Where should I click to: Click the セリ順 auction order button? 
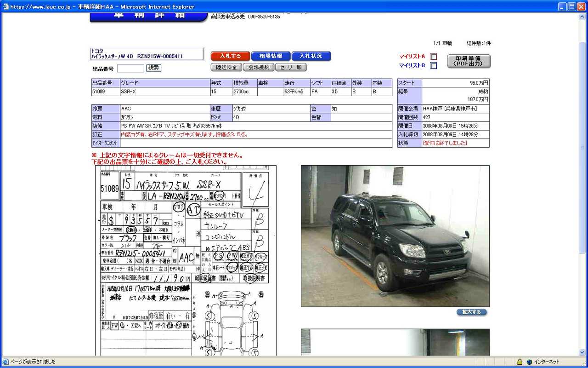(x=291, y=67)
